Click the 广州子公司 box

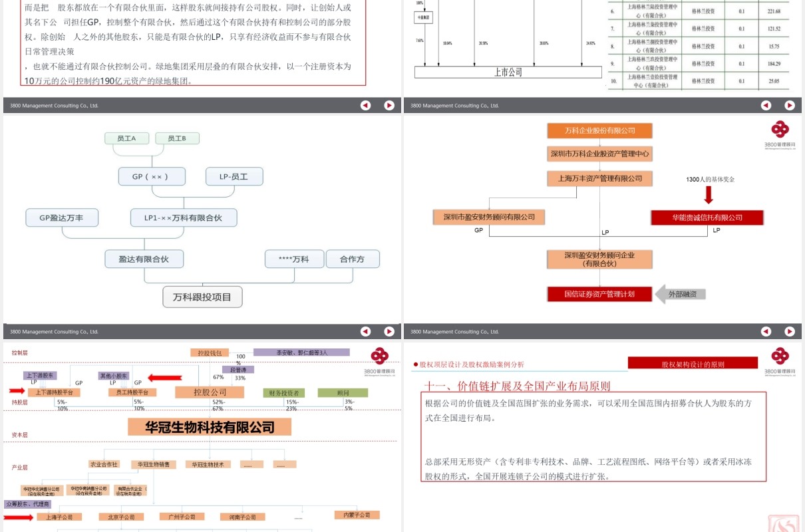[182, 517]
